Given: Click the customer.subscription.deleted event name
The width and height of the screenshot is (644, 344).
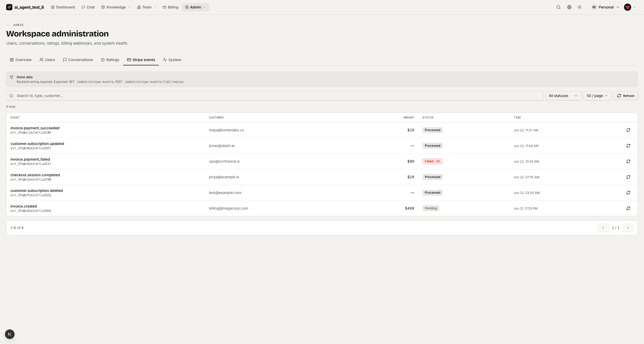Looking at the screenshot, I should [x=37, y=191].
